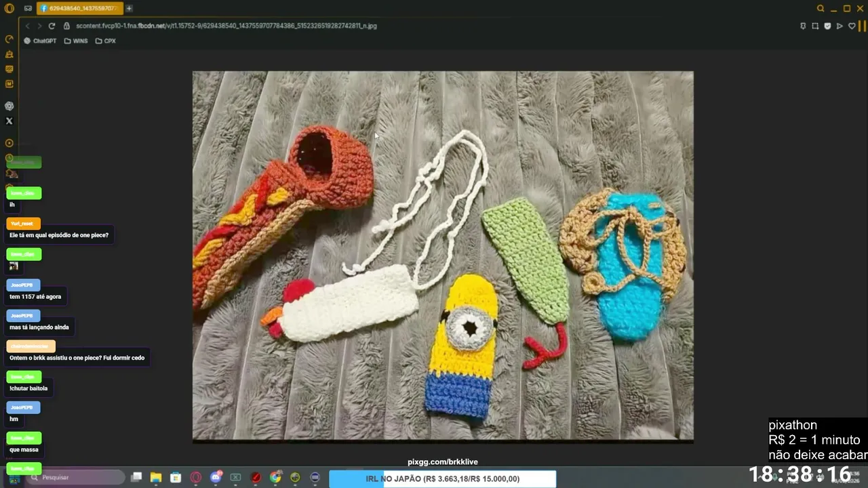Open X (Twitter) from the sidebar

(9, 121)
